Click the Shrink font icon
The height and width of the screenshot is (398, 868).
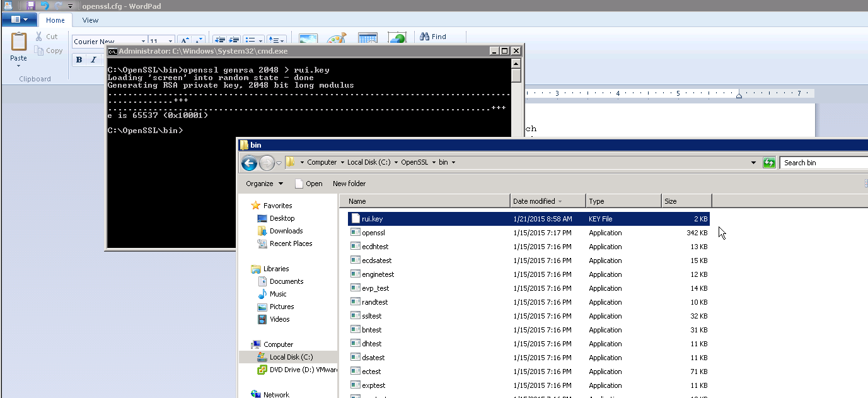click(198, 41)
